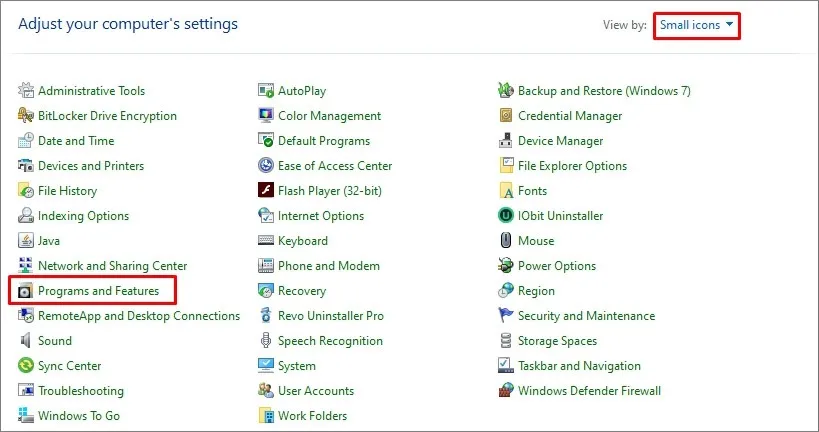Click the System monitor icon
This screenshot has width=819, height=432.
pyautogui.click(x=266, y=366)
